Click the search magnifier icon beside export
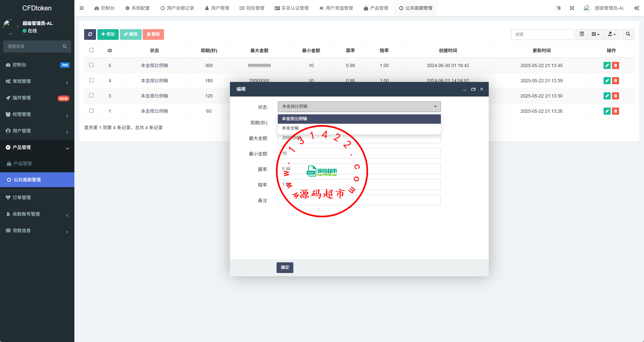 click(628, 34)
